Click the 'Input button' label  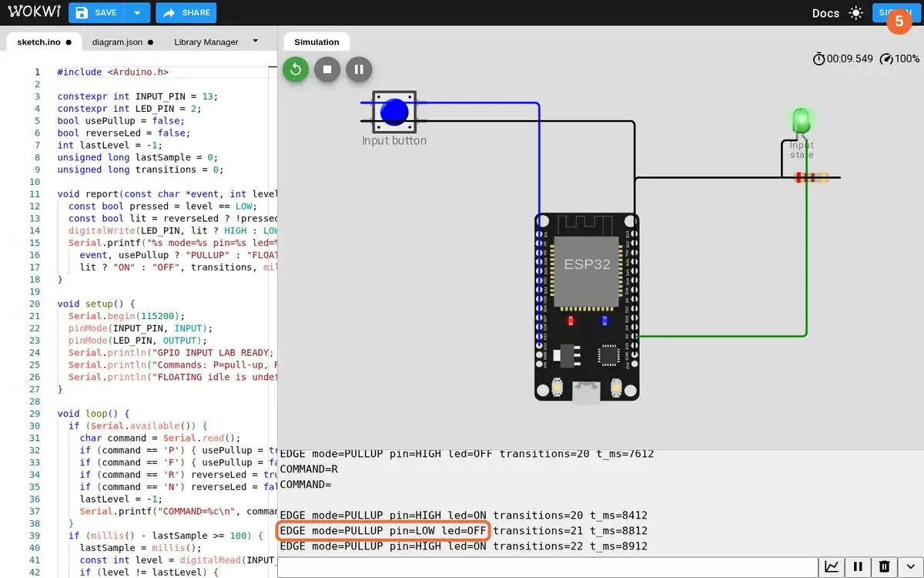click(394, 141)
